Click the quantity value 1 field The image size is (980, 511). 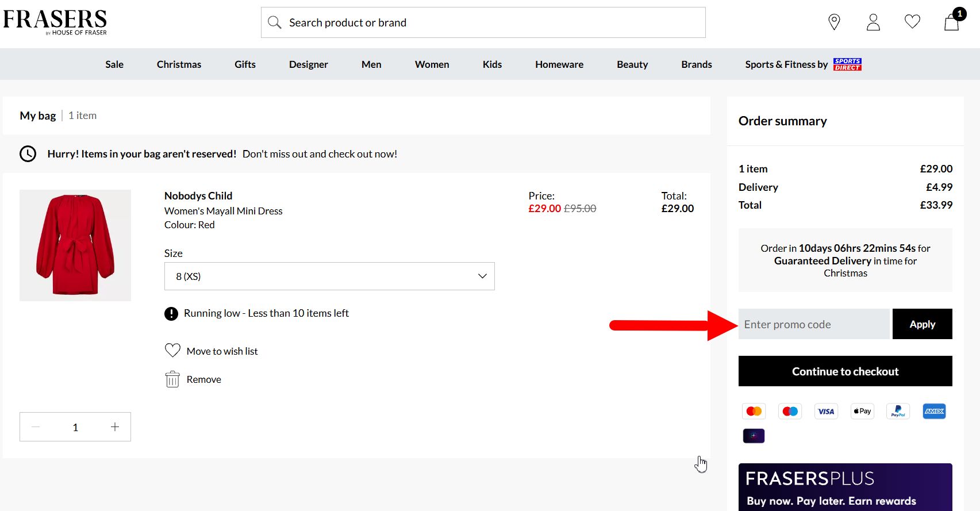[75, 427]
